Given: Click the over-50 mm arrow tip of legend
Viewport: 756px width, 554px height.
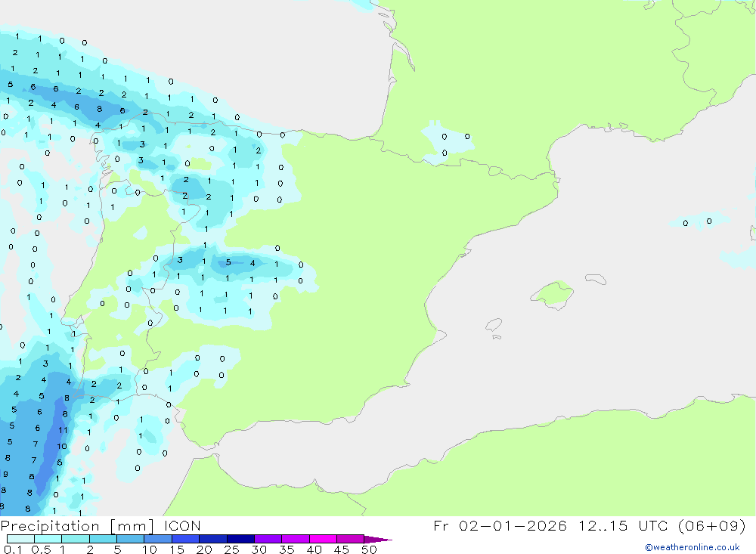Looking at the screenshot, I should click(378, 539).
